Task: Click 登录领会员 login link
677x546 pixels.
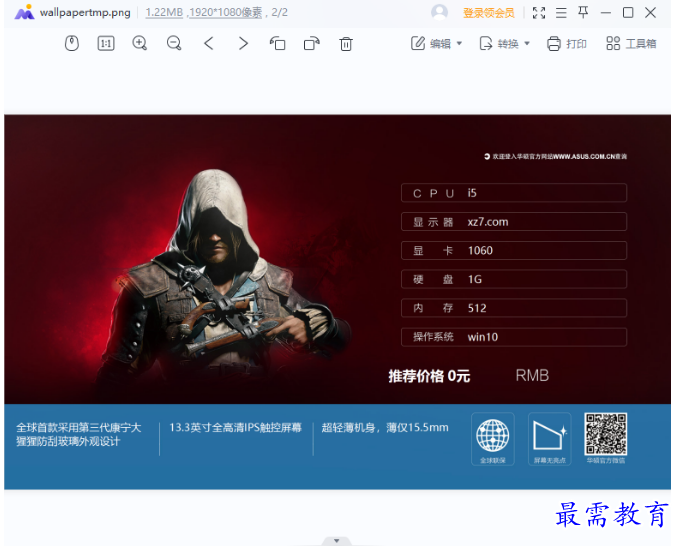Action: (x=489, y=13)
